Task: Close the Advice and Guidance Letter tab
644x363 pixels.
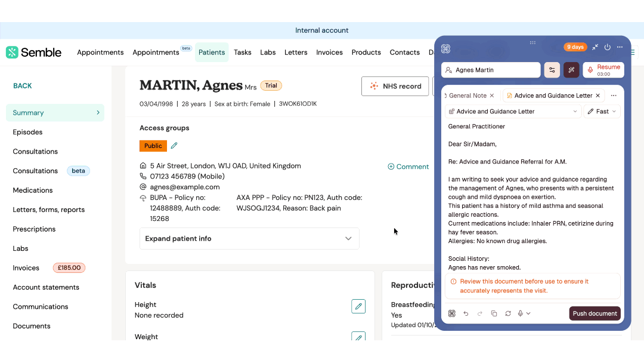Action: (598, 96)
